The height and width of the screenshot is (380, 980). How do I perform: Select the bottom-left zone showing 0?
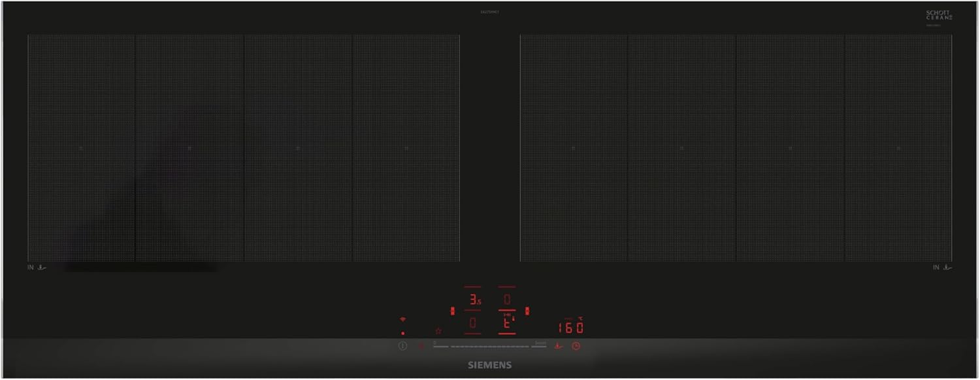point(473,322)
